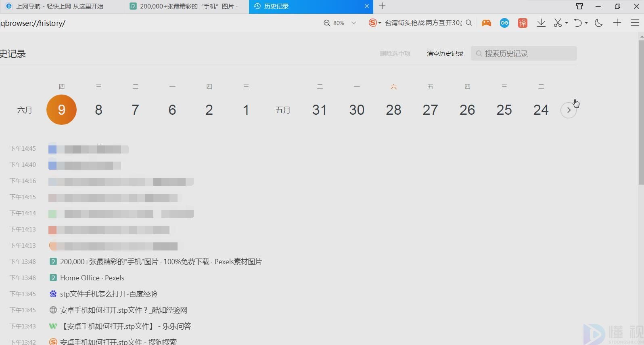This screenshot has height=345, width=644.
Task: Click the Baidu paw favicon of 百度经验 entry
Action: [53, 294]
